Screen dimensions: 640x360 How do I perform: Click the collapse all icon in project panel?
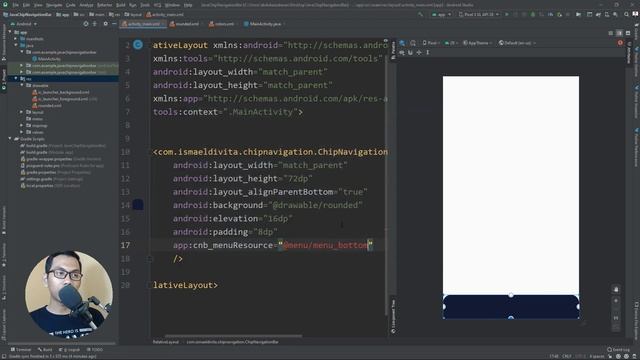[x=95, y=24]
